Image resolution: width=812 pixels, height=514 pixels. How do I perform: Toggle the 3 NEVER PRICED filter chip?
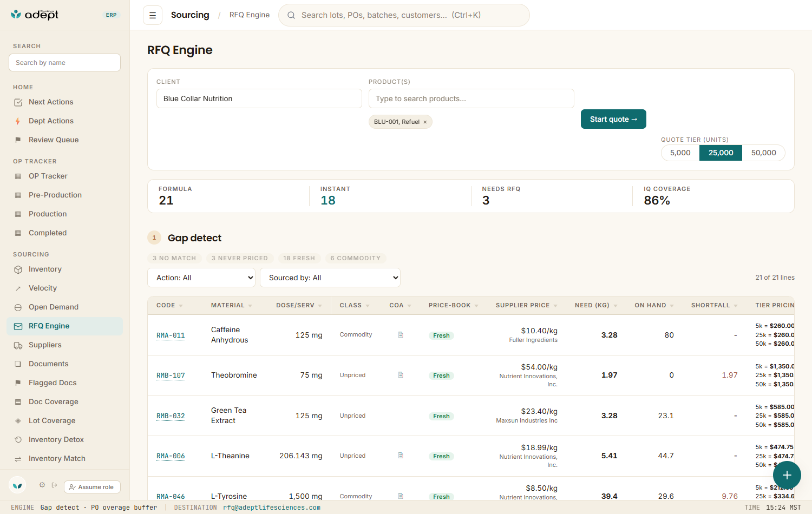240,259
